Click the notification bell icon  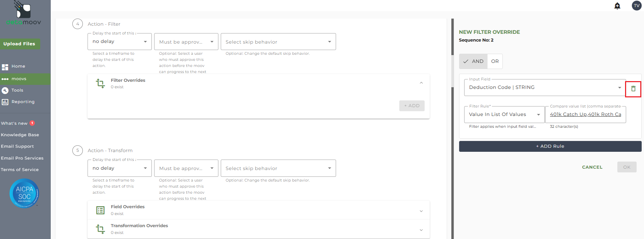click(617, 6)
